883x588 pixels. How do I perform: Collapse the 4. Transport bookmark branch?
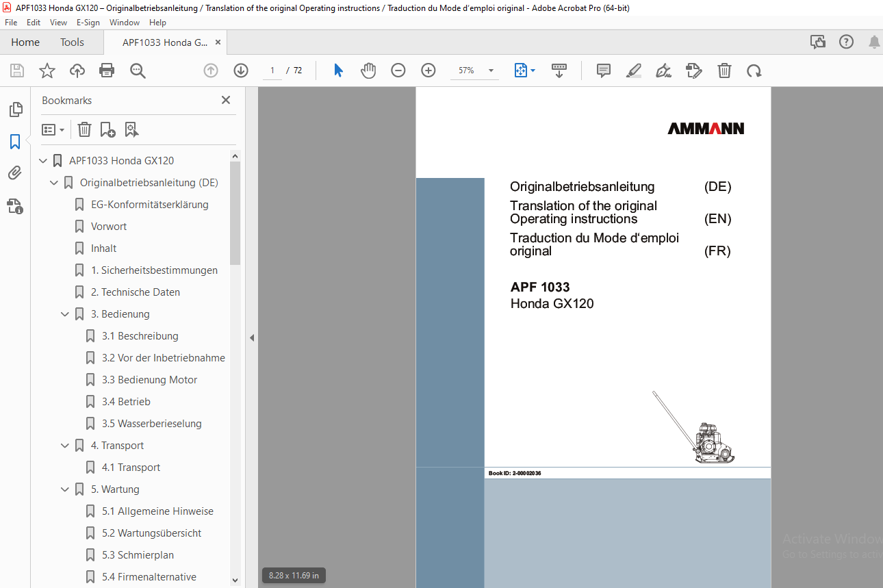pos(66,446)
